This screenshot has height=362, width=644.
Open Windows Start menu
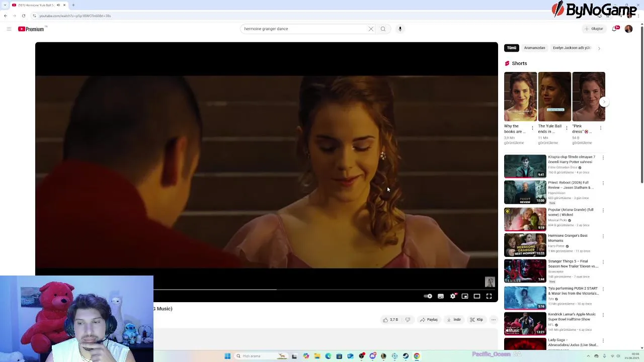click(227, 356)
